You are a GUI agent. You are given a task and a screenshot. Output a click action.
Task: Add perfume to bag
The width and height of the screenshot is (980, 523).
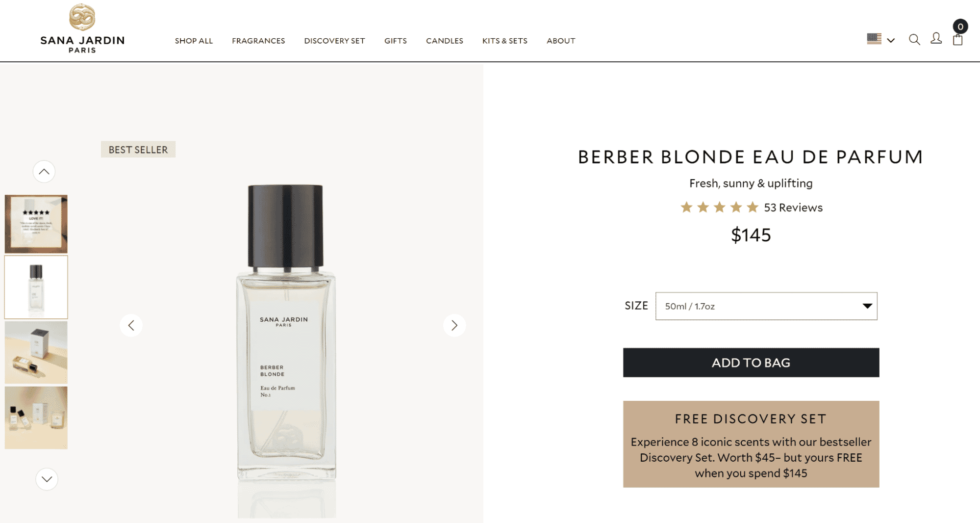[751, 363]
